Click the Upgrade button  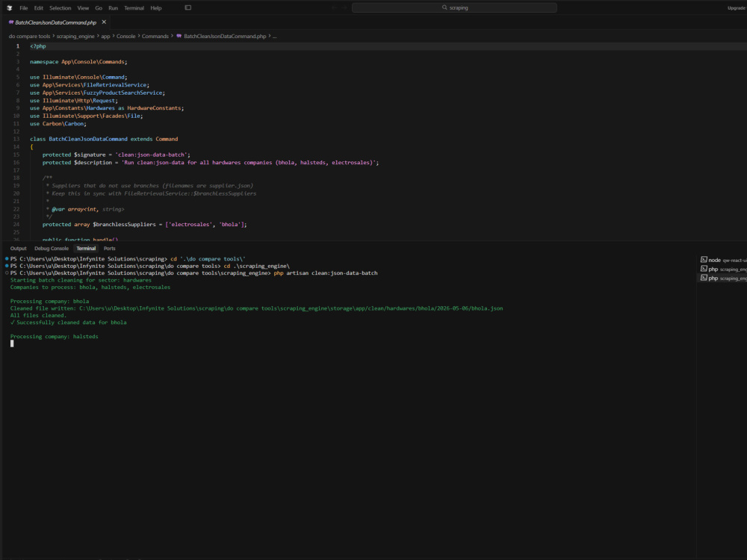[737, 8]
